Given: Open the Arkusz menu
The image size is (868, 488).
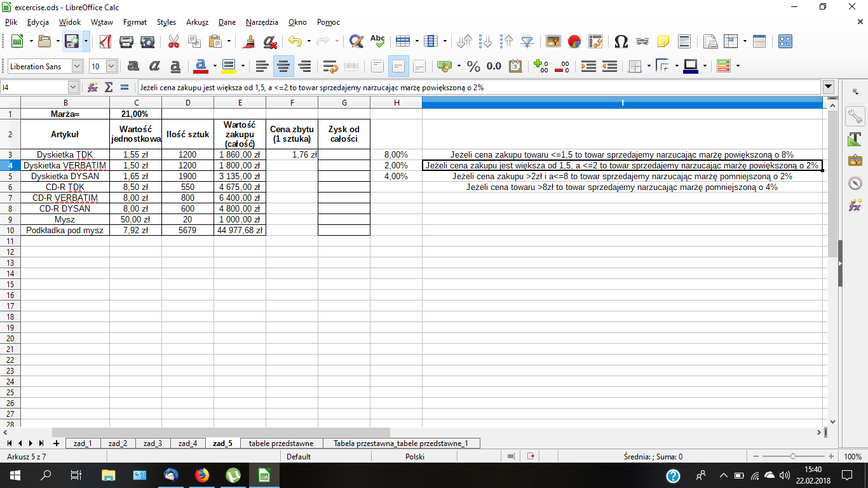Looking at the screenshot, I should [197, 22].
